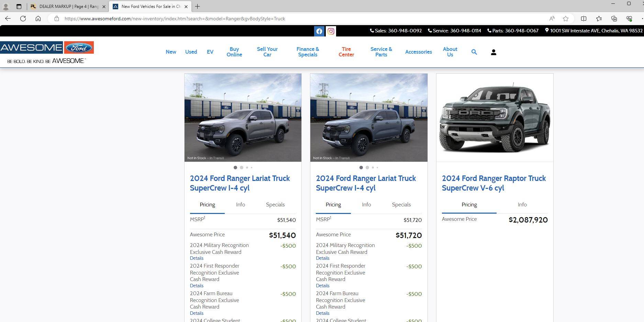Close the DEALER MARKUP tab

[x=104, y=7]
